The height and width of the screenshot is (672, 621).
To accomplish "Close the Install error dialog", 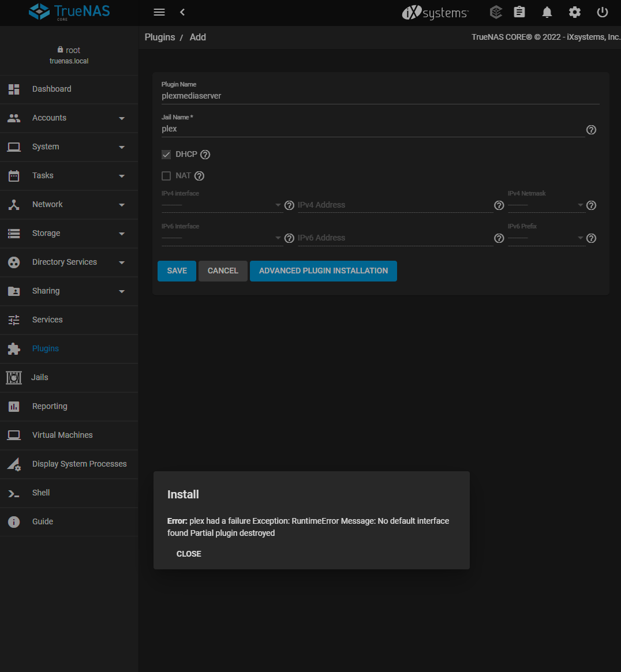I will (189, 554).
